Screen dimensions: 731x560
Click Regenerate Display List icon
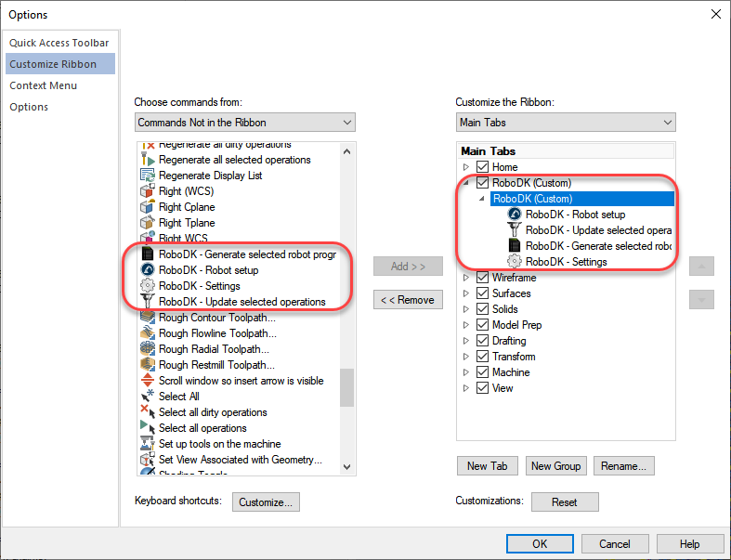(x=147, y=176)
